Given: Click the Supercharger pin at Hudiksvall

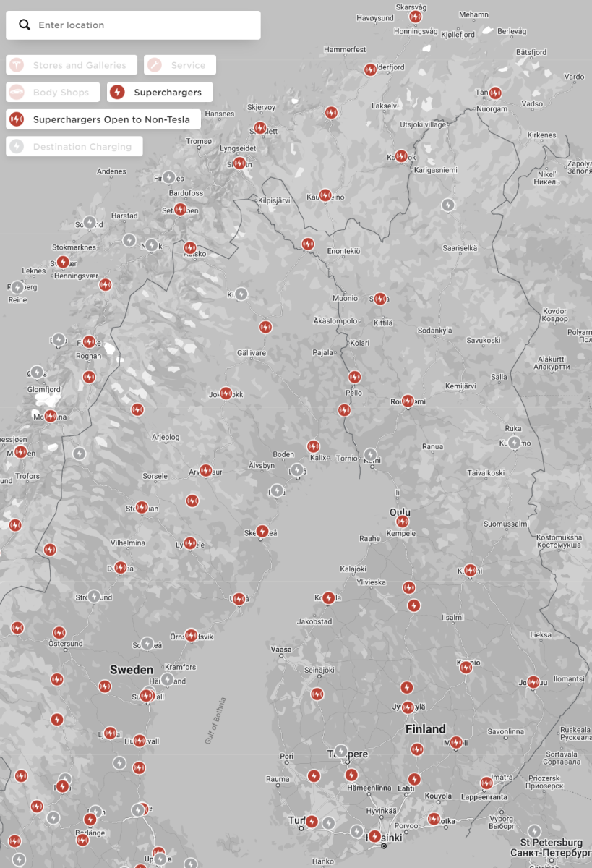Looking at the screenshot, I should (140, 741).
